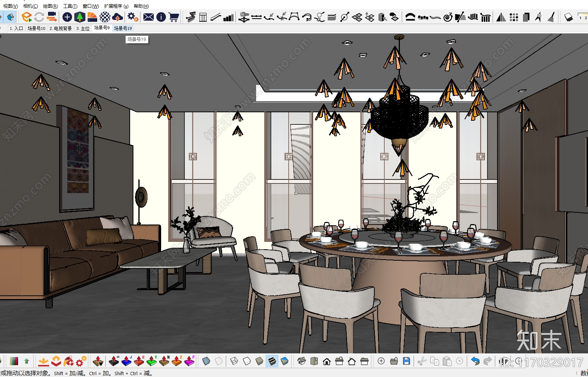The height and width of the screenshot is (377, 588).
Task: Switch to shaded style
Action: pos(259,361)
